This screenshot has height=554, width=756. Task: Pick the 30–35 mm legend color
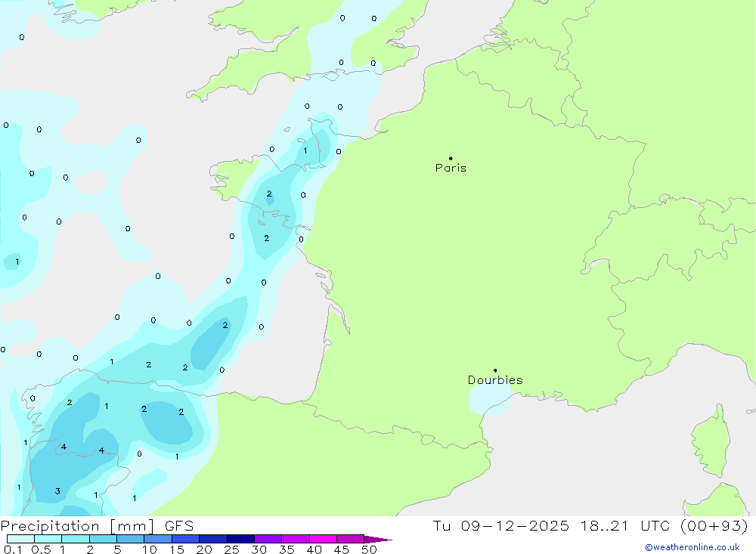pos(268,539)
